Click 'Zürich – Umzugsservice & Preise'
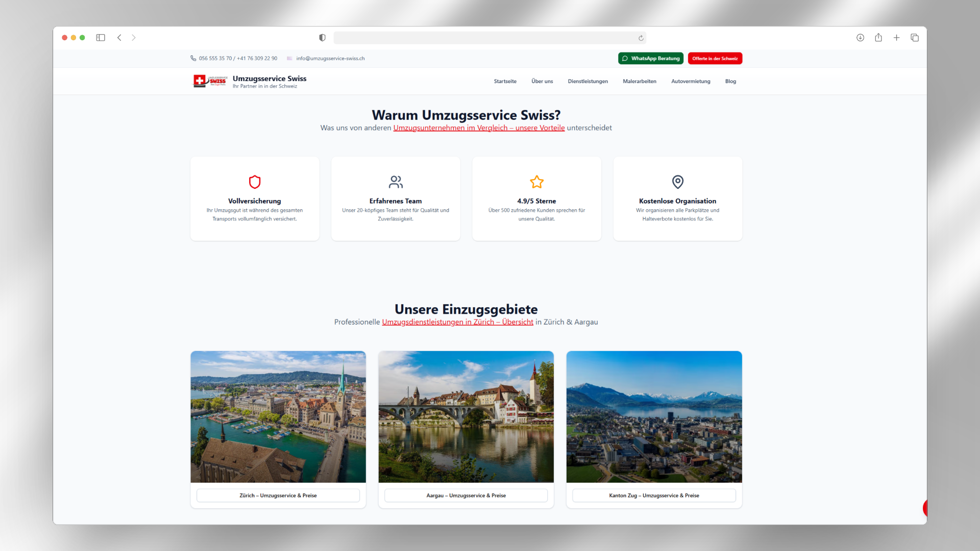Image resolution: width=980 pixels, height=551 pixels. click(278, 495)
